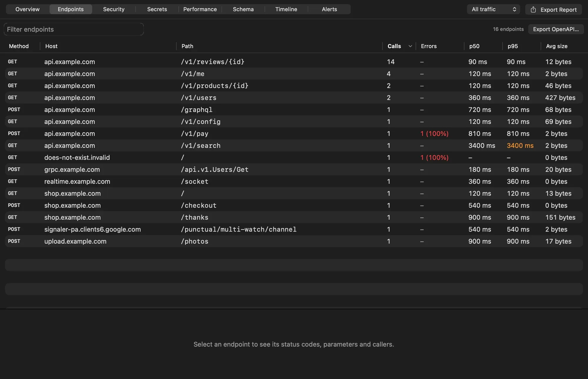The image size is (588, 379).
Task: Open the Performance tab
Action: pos(200,9)
